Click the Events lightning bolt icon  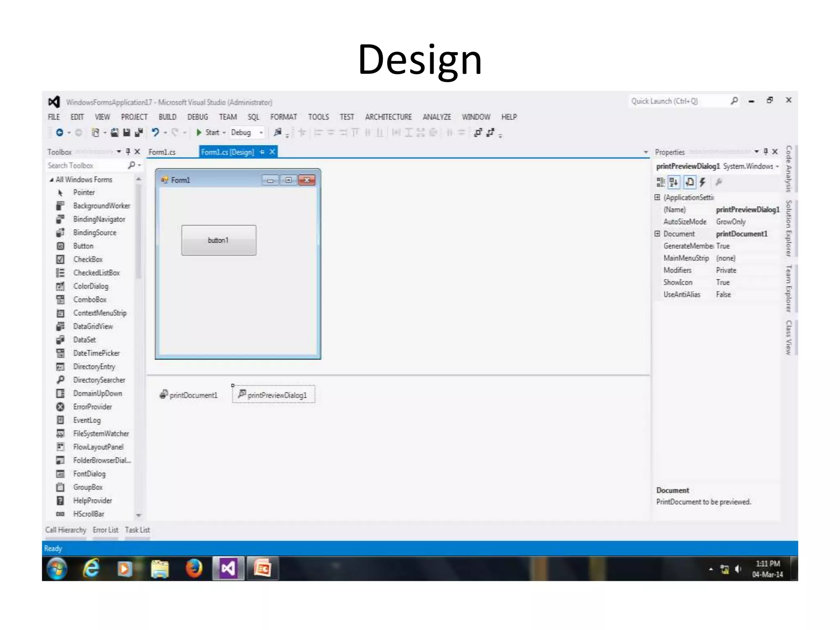coord(703,182)
